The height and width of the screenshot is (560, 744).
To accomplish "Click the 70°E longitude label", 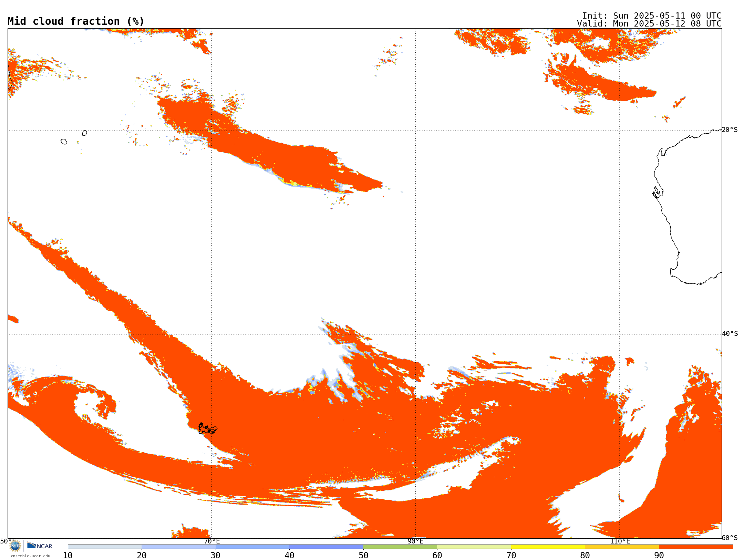I will pos(212,541).
